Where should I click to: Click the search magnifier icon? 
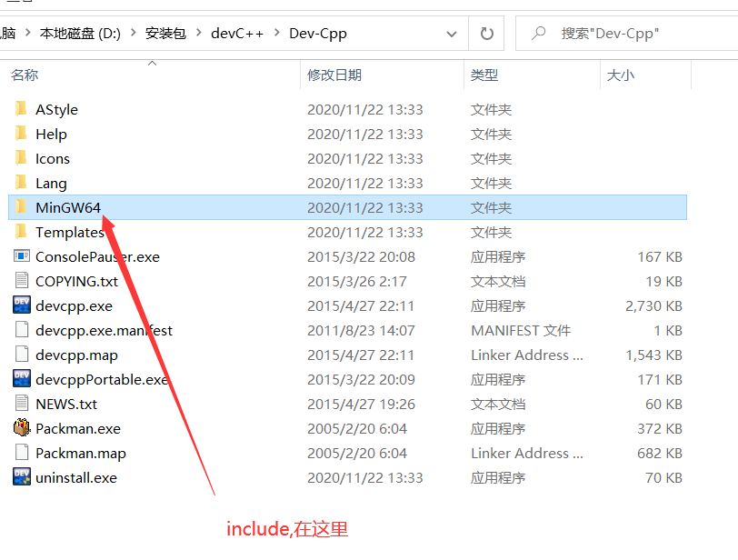(x=538, y=34)
